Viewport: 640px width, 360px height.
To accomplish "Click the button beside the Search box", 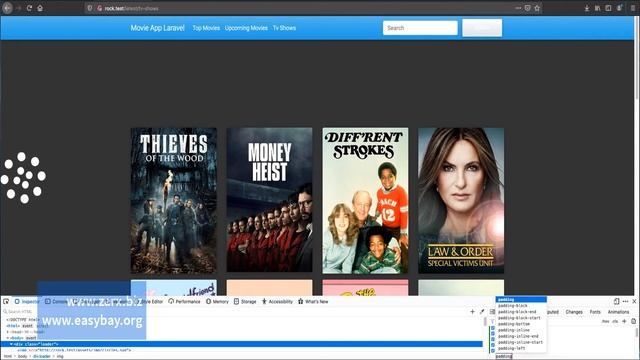I will pyautogui.click(x=482, y=28).
